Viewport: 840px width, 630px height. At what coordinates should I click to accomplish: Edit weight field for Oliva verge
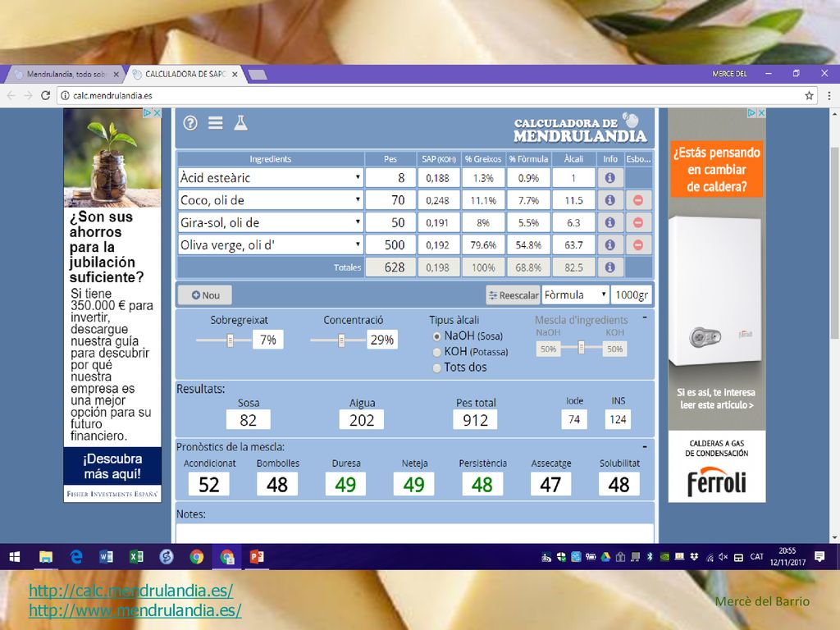click(390, 244)
